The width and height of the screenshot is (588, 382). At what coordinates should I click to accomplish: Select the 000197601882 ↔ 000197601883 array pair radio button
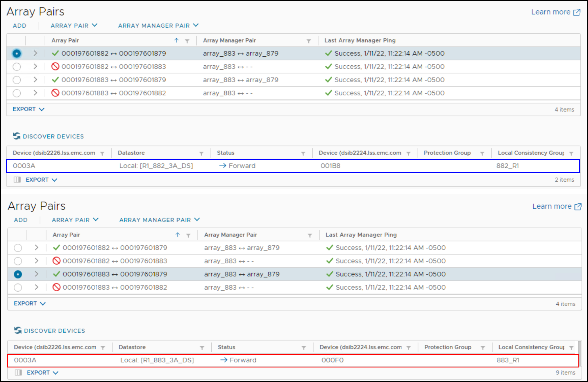click(x=17, y=66)
